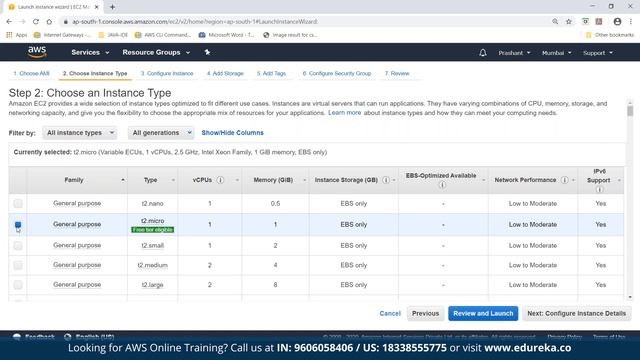
Task: Click Next: Configure Instance Details
Action: [x=576, y=313]
